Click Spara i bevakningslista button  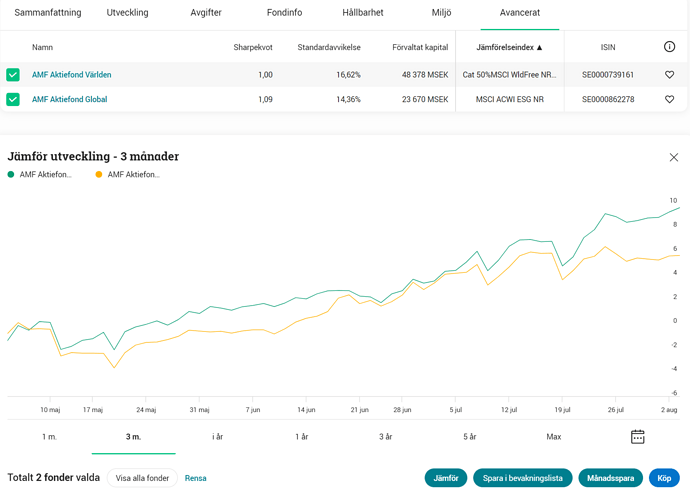click(522, 478)
